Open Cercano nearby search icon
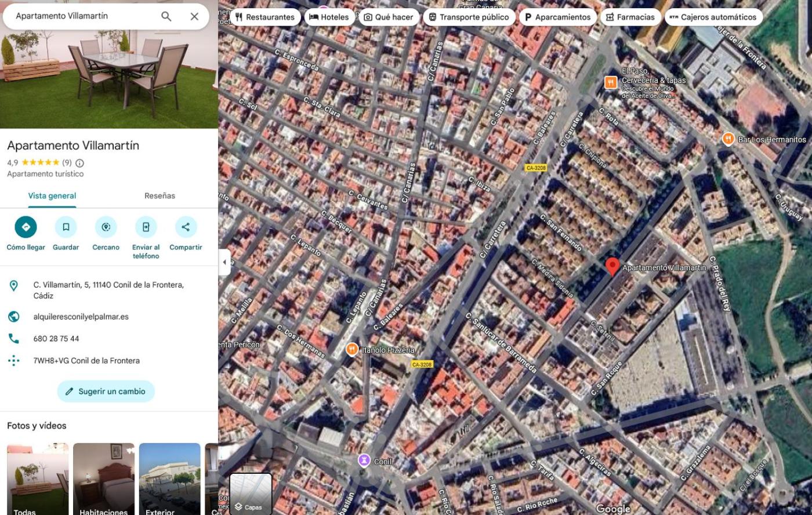 pos(106,227)
